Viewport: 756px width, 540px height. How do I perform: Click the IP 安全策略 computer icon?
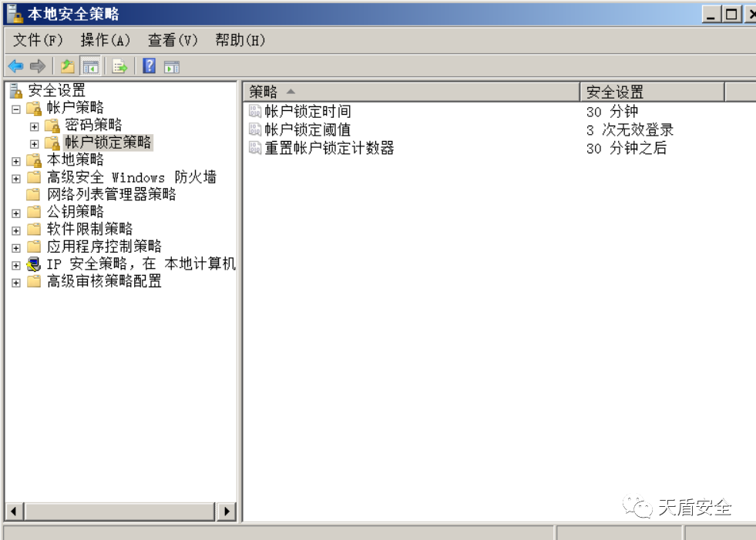(33, 264)
